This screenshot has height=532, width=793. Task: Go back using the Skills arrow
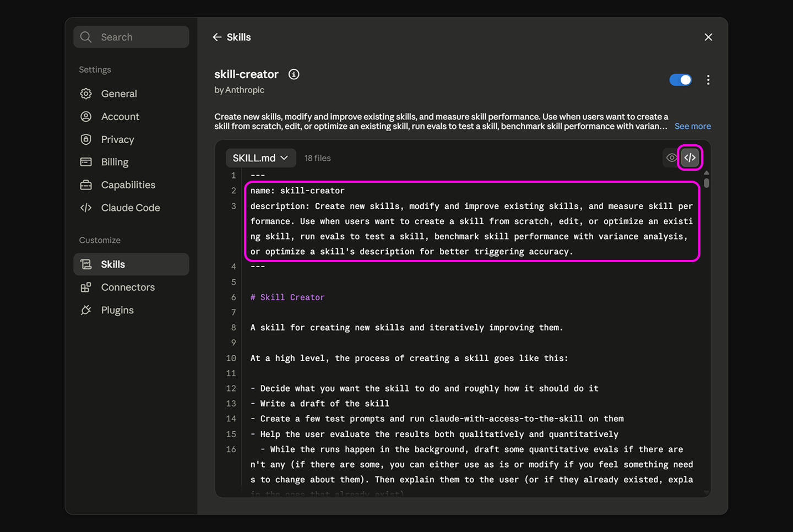pyautogui.click(x=217, y=37)
